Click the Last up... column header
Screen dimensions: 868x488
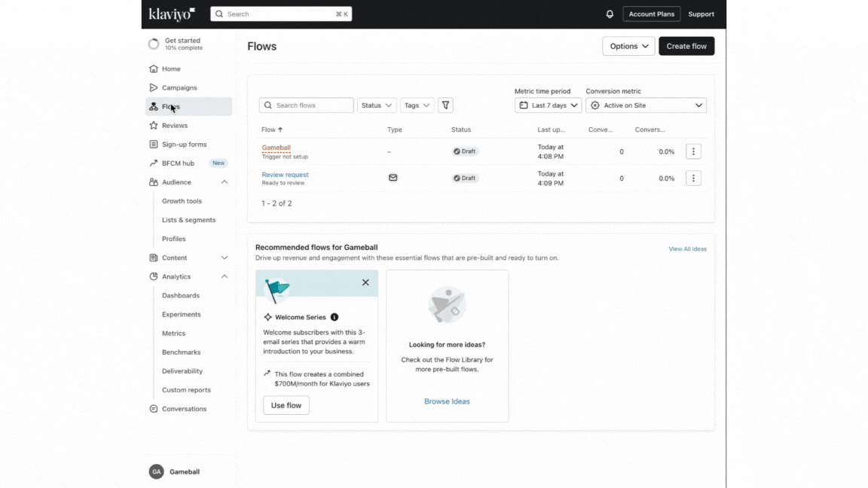tap(551, 130)
